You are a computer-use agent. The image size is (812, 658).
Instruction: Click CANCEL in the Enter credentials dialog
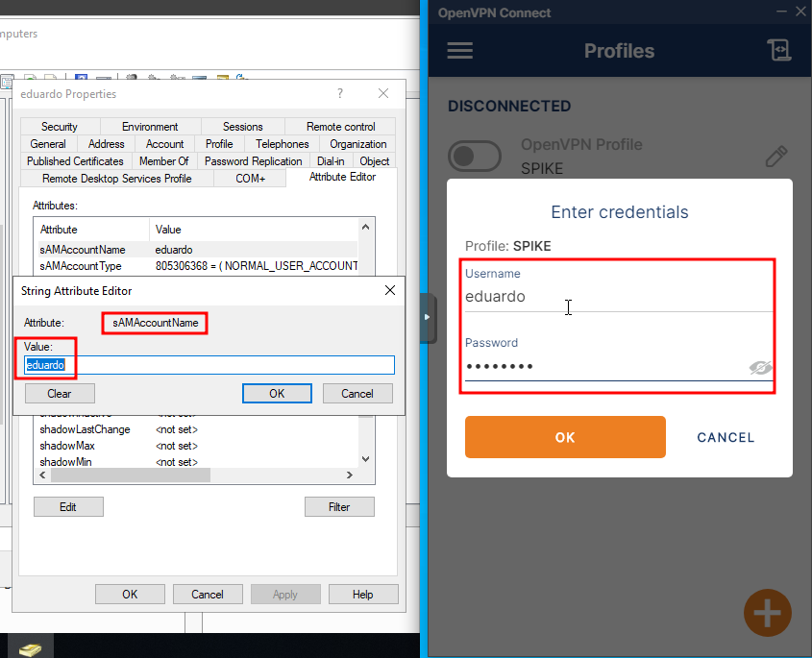pos(726,437)
